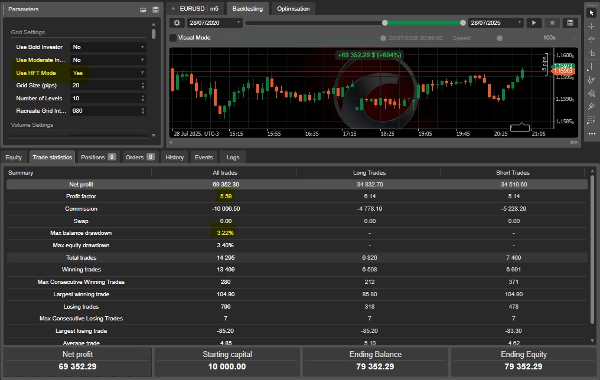Image resolution: width=600 pixels, height=380 pixels.
Task: Open the Use HFT Mode dropdown
Action: (x=108, y=73)
